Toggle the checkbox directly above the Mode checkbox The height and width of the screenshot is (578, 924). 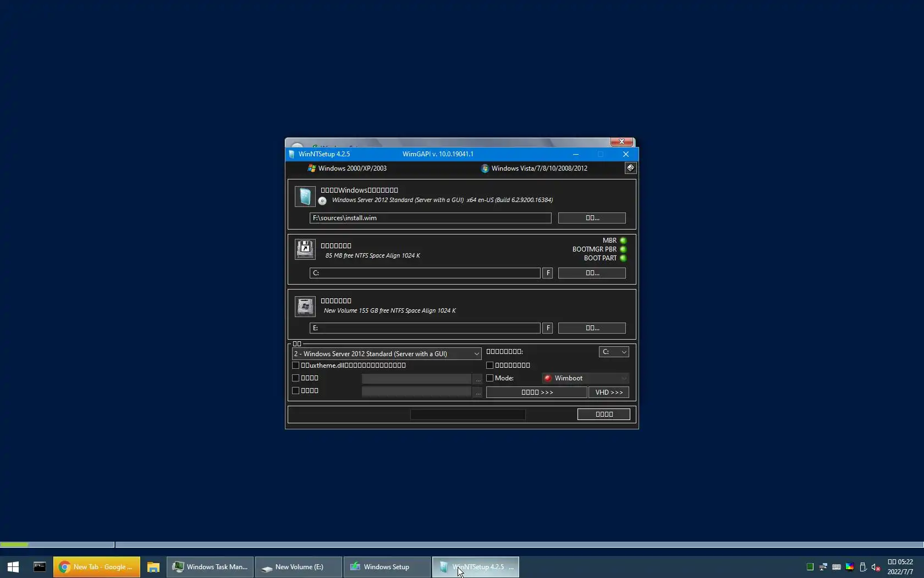pyautogui.click(x=490, y=366)
